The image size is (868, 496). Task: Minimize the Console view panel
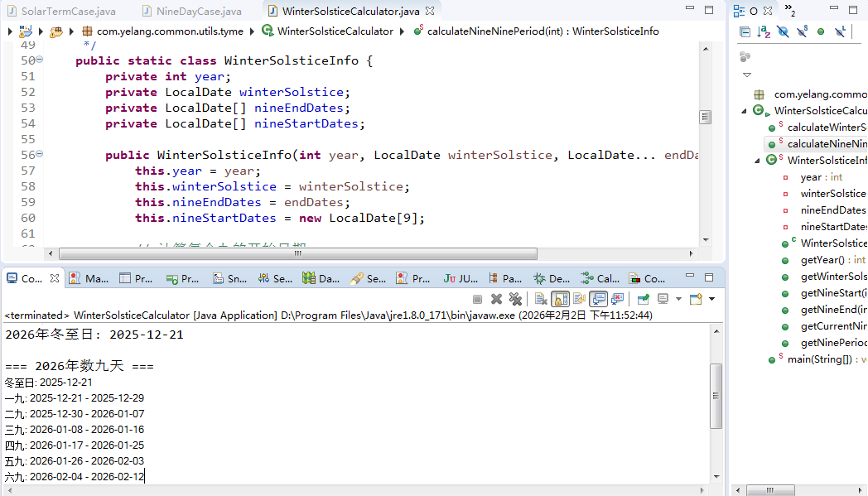click(690, 277)
